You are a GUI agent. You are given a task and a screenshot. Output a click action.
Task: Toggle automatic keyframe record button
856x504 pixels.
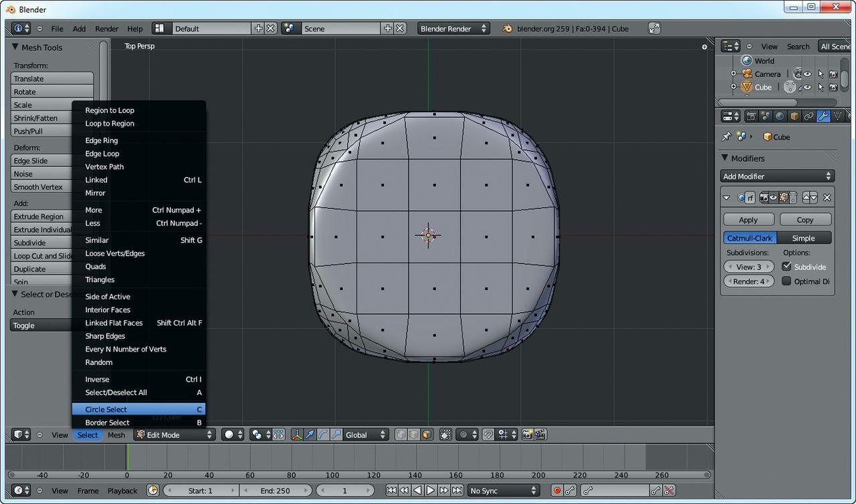[558, 491]
